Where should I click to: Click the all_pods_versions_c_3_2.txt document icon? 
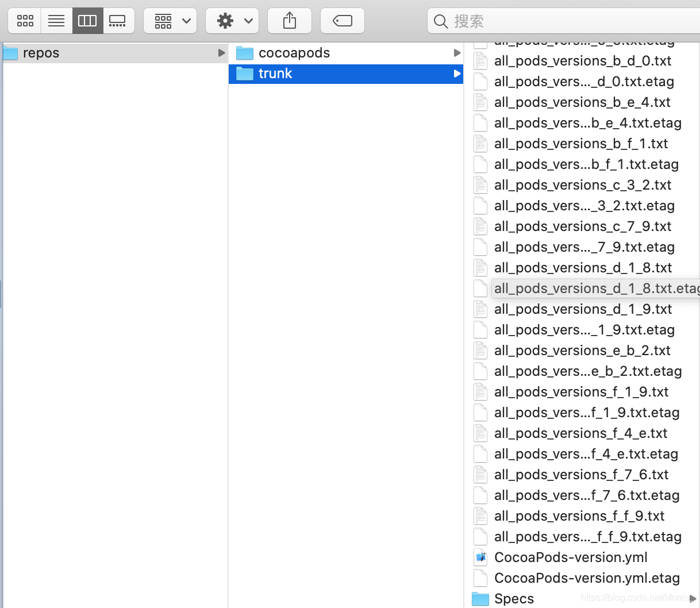click(480, 185)
